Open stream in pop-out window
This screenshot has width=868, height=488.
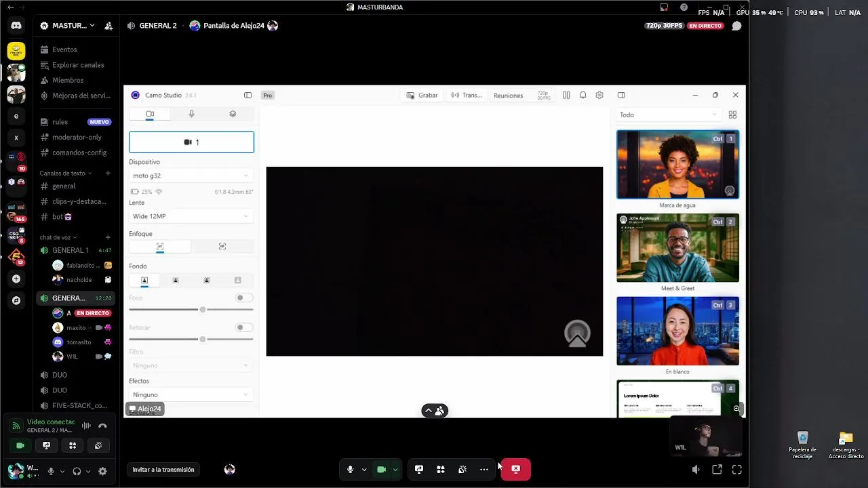(717, 469)
